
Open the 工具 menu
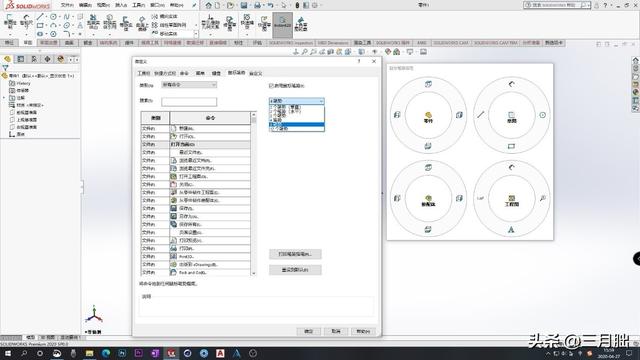tap(138, 5)
